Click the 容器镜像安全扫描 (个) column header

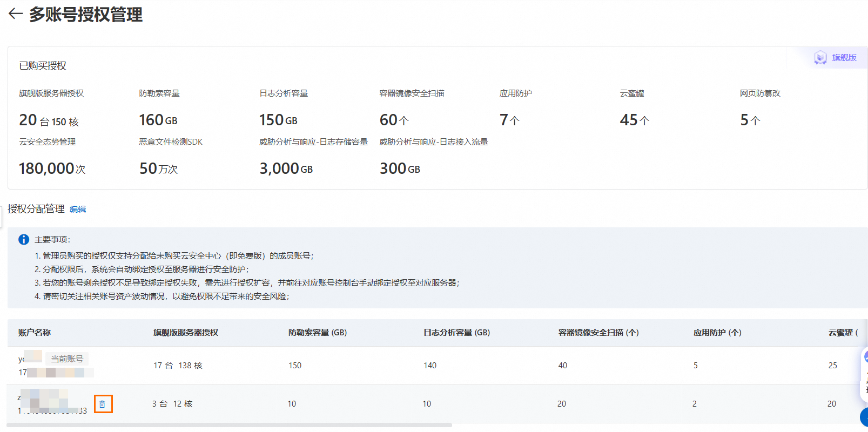[598, 333]
